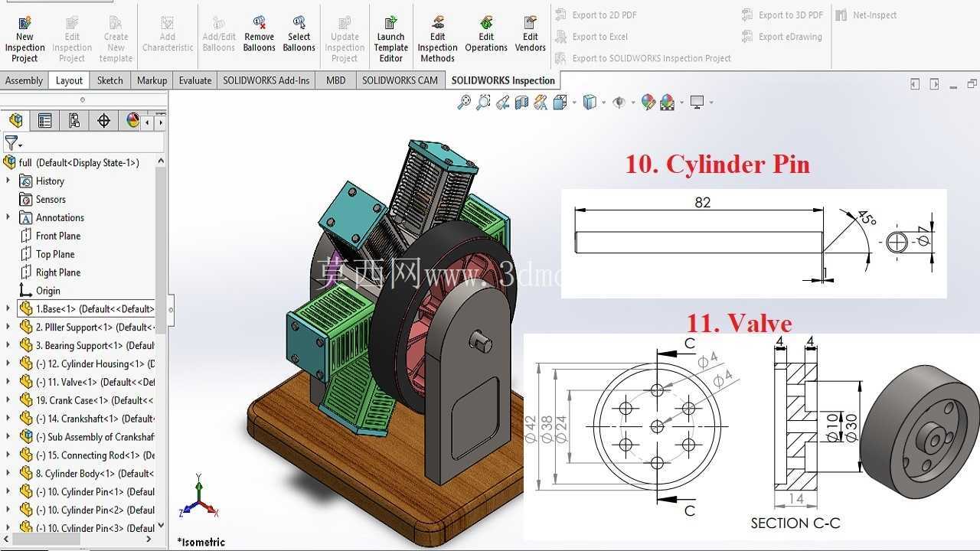Image resolution: width=980 pixels, height=551 pixels.
Task: Click the Export to 3D PDF button
Action: pos(782,15)
